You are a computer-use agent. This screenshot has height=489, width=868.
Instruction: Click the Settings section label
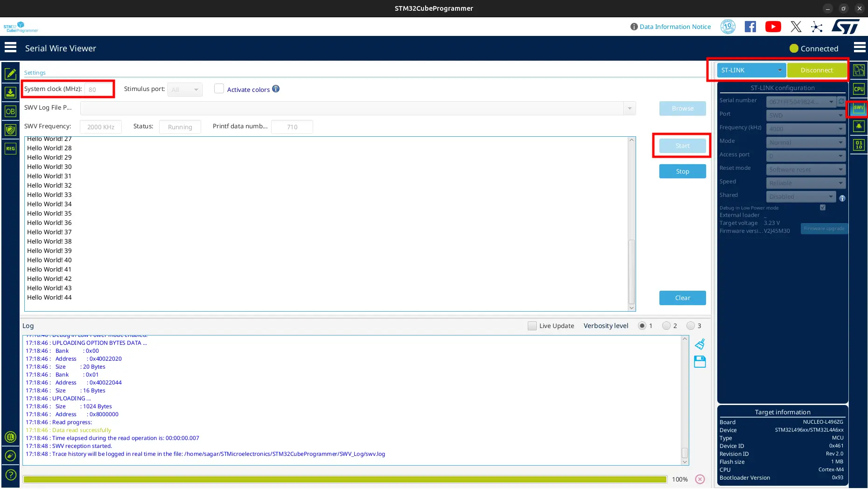click(35, 73)
